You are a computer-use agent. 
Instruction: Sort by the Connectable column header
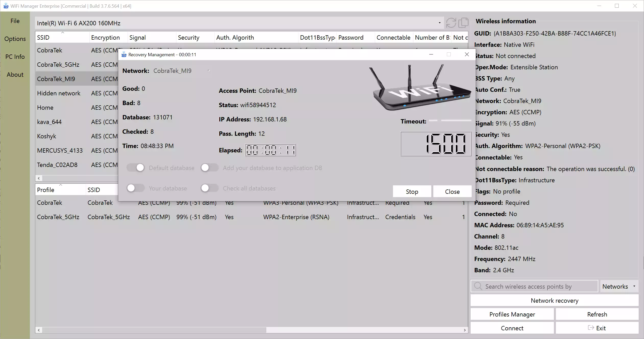(394, 38)
